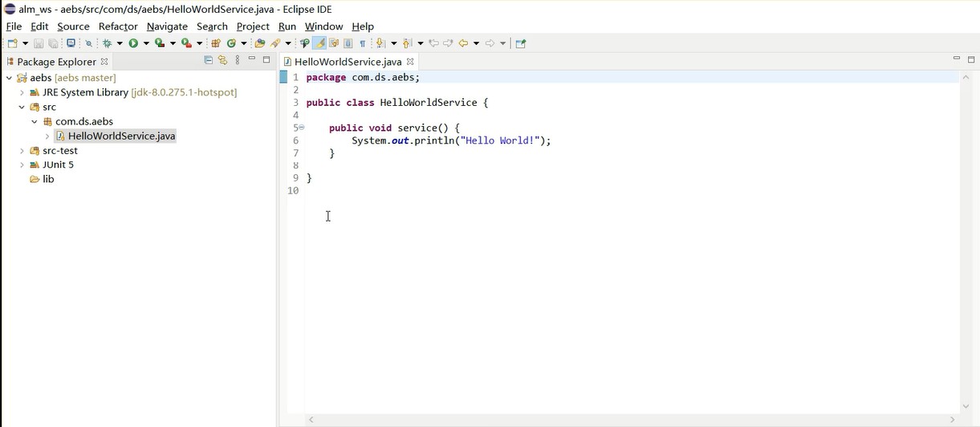Viewport: 980px width, 427px height.
Task: Minimize the Package Explorer view
Action: (x=252, y=59)
